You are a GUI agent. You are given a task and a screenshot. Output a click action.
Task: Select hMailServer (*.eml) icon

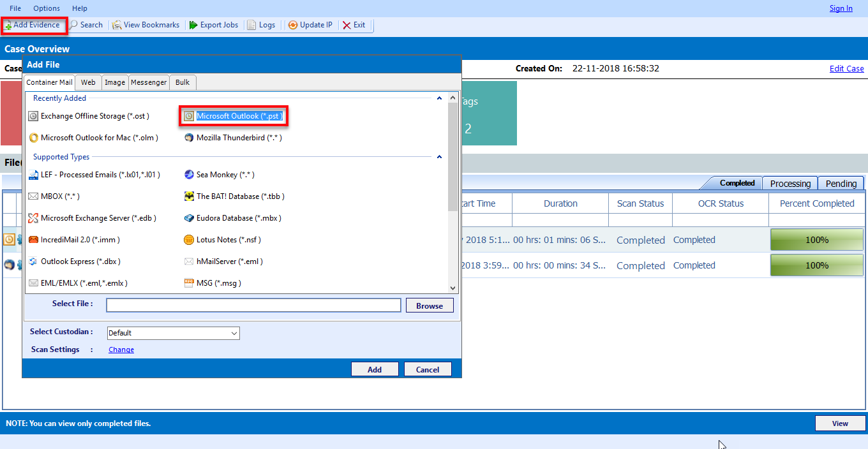point(189,261)
